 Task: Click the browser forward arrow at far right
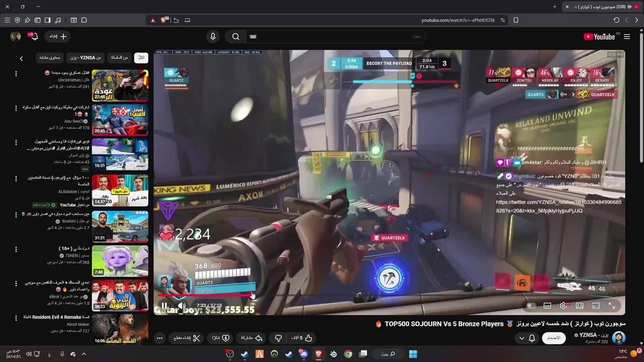[636, 20]
